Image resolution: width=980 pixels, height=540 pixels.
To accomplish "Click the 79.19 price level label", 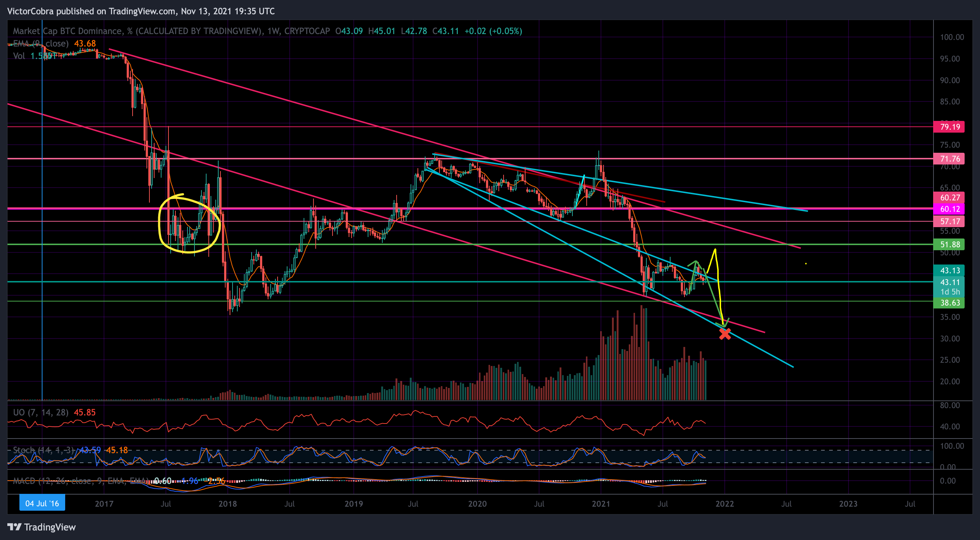I will coord(949,127).
